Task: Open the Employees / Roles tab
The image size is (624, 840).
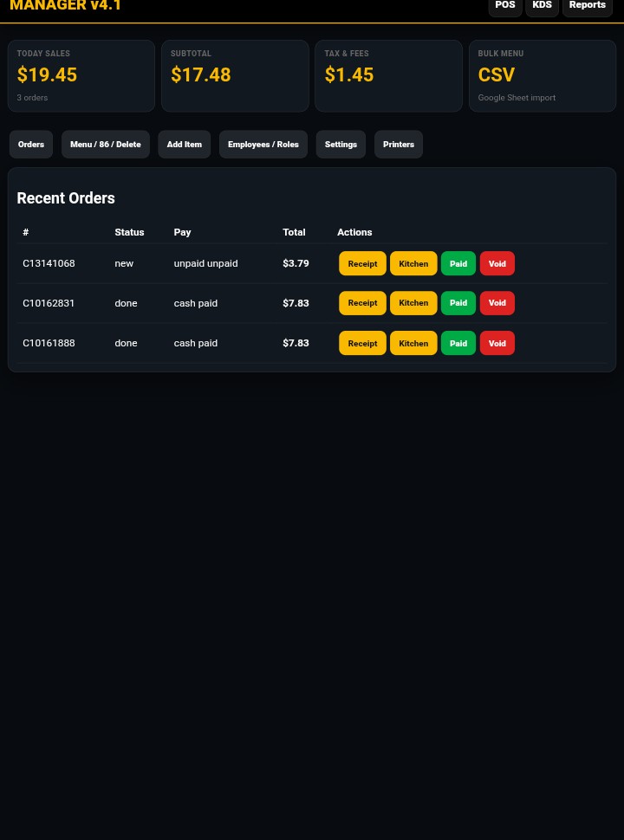Action: pos(263,144)
